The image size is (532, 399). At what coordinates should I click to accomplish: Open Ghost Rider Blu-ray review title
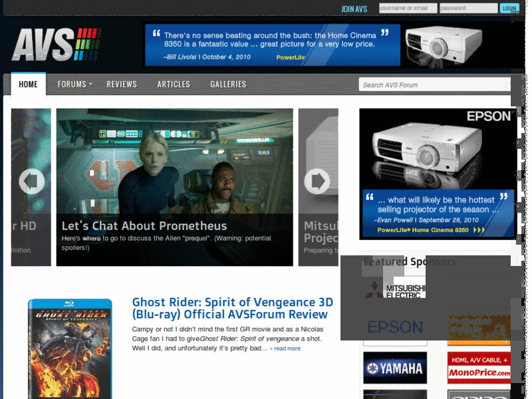(x=232, y=308)
